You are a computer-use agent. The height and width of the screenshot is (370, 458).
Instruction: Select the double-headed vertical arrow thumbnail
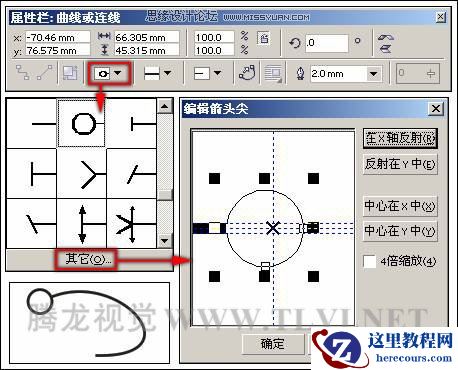(x=82, y=224)
